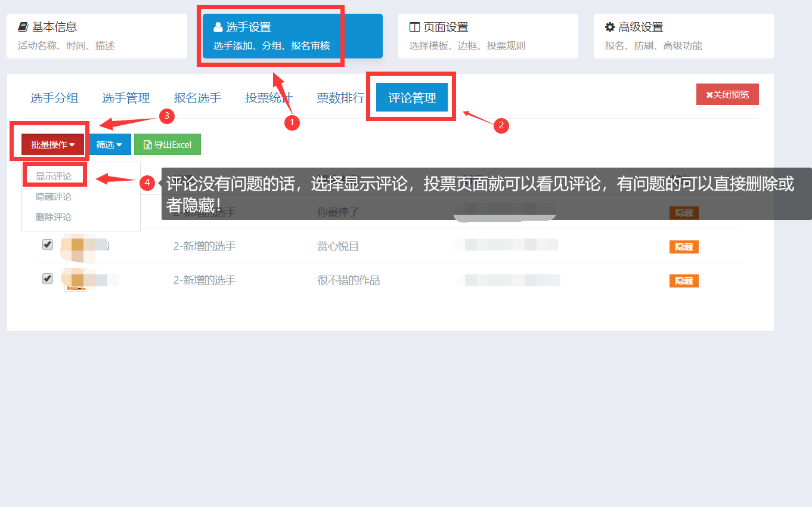Click the book icon beside 基本信息
Image resolution: width=812 pixels, height=507 pixels.
tap(23, 27)
